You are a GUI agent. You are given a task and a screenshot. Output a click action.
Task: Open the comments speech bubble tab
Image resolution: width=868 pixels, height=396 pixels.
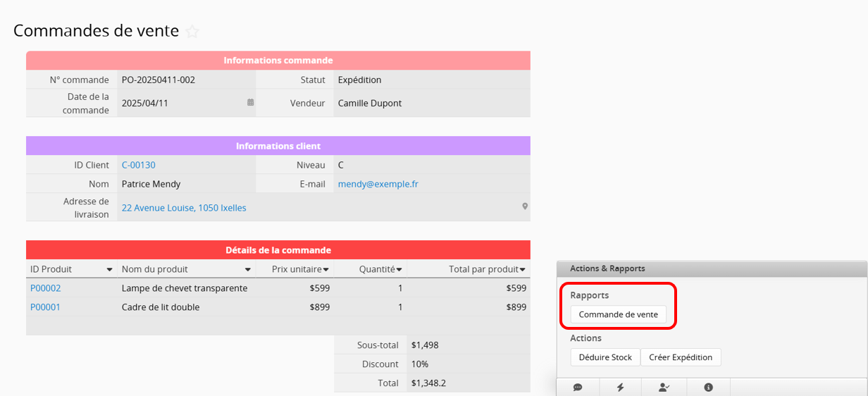pyautogui.click(x=578, y=387)
